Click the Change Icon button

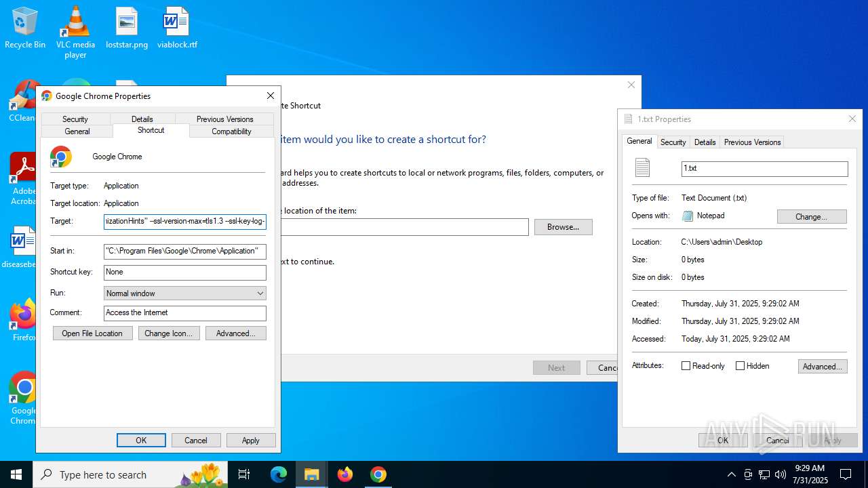tap(168, 333)
